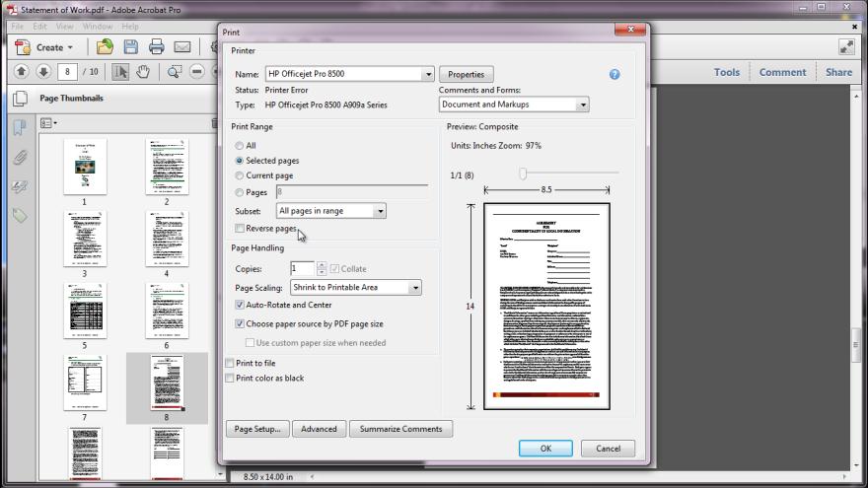
Task: Click the marquee zoom magnifier icon
Action: pos(174,71)
